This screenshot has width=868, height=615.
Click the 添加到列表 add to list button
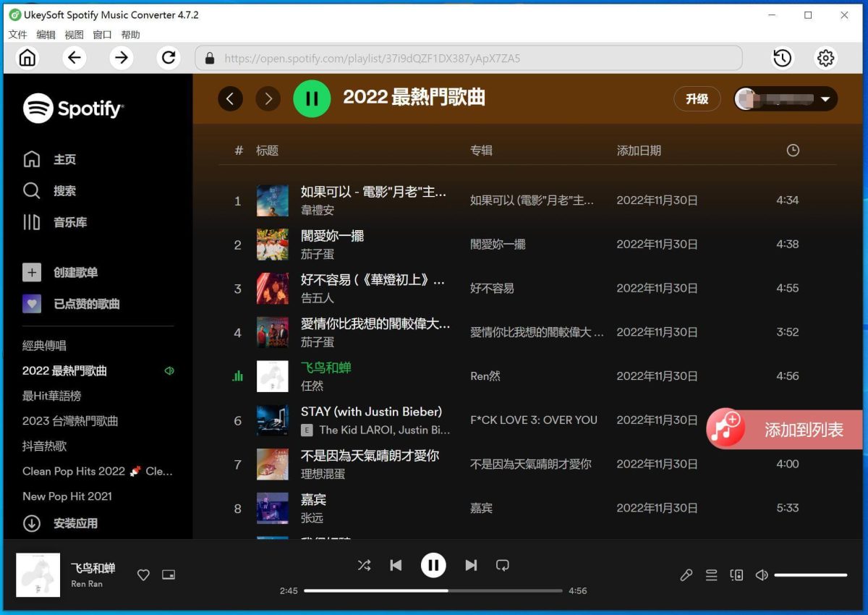pos(785,430)
